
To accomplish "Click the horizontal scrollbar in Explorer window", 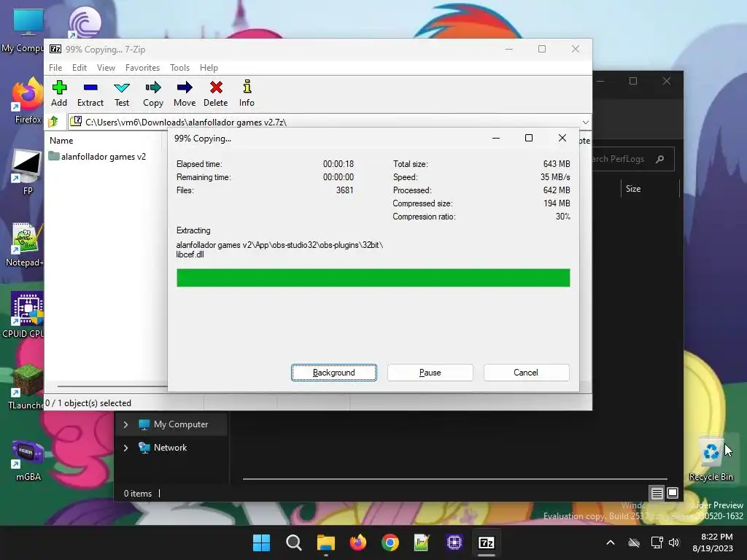I will (454, 478).
